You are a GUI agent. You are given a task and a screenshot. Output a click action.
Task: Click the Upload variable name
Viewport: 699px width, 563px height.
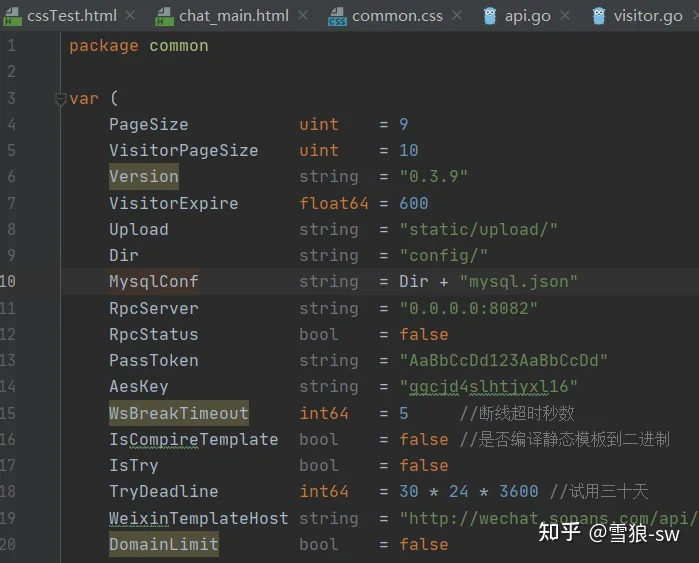pyautogui.click(x=139, y=229)
